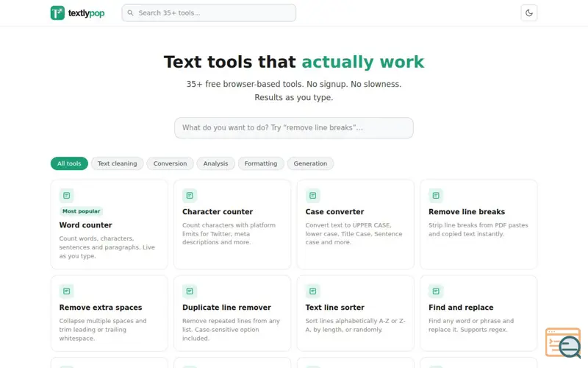Toggle dark mode with moon icon
Image resolution: width=588 pixels, height=368 pixels.
tap(528, 13)
